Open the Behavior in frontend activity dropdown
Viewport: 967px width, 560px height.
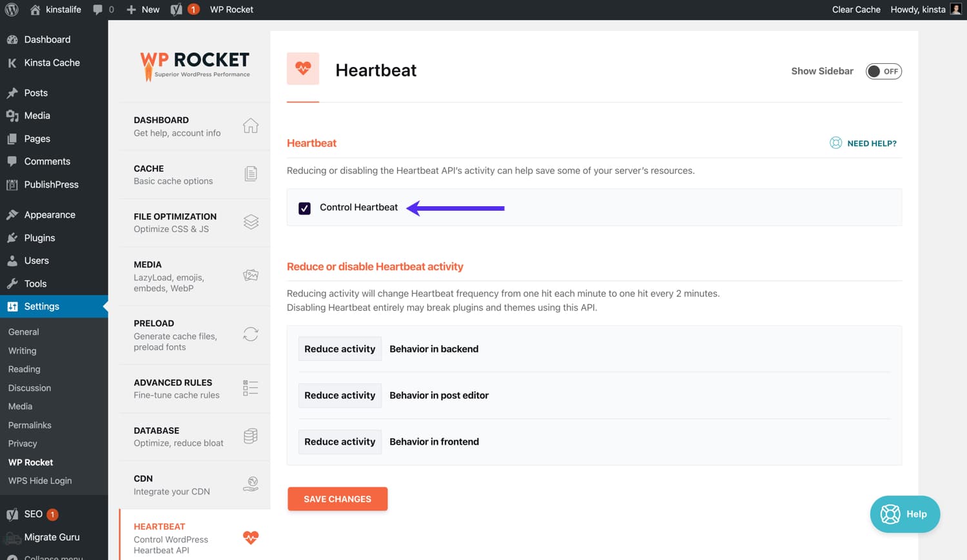coord(340,441)
